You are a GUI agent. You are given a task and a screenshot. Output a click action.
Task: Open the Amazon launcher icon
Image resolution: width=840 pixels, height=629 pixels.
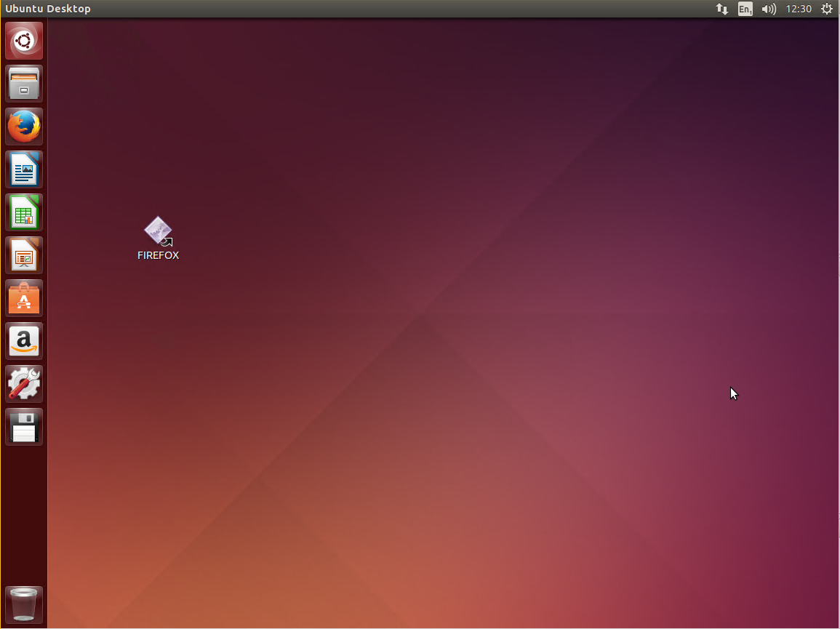point(24,341)
